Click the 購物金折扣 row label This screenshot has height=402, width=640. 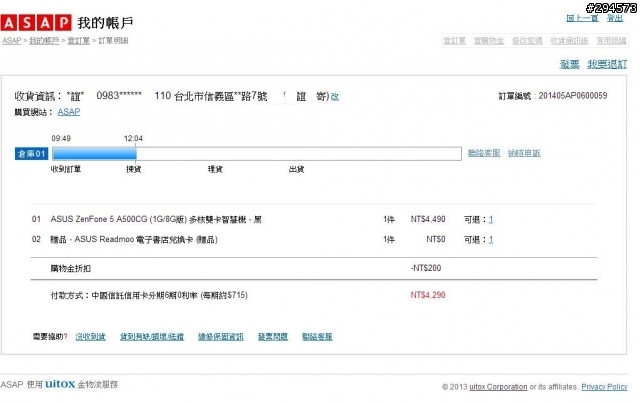(71, 269)
